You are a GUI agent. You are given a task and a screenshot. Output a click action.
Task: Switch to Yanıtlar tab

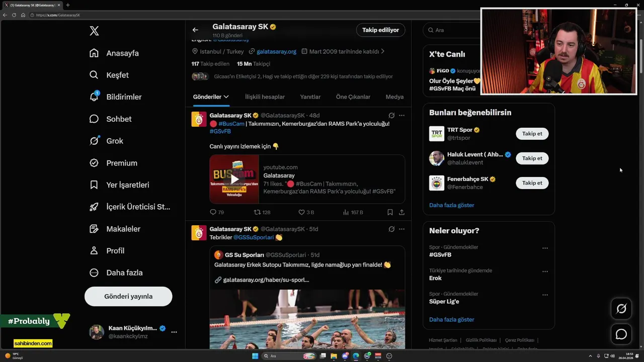(x=310, y=97)
